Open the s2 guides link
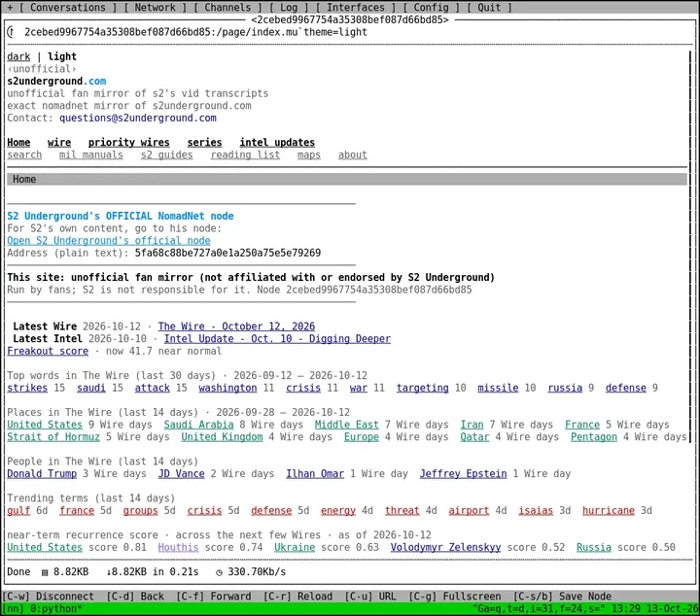Image resolution: width=700 pixels, height=616 pixels. click(x=167, y=154)
